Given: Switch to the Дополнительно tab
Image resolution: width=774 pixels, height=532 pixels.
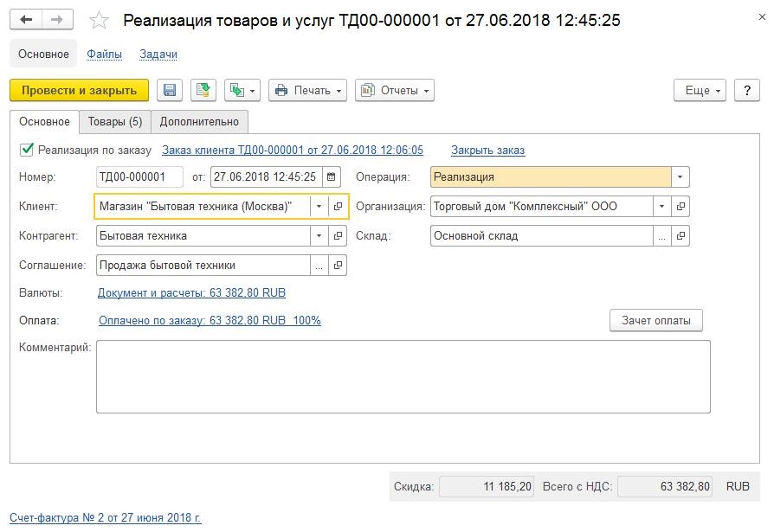Looking at the screenshot, I should 199,122.
